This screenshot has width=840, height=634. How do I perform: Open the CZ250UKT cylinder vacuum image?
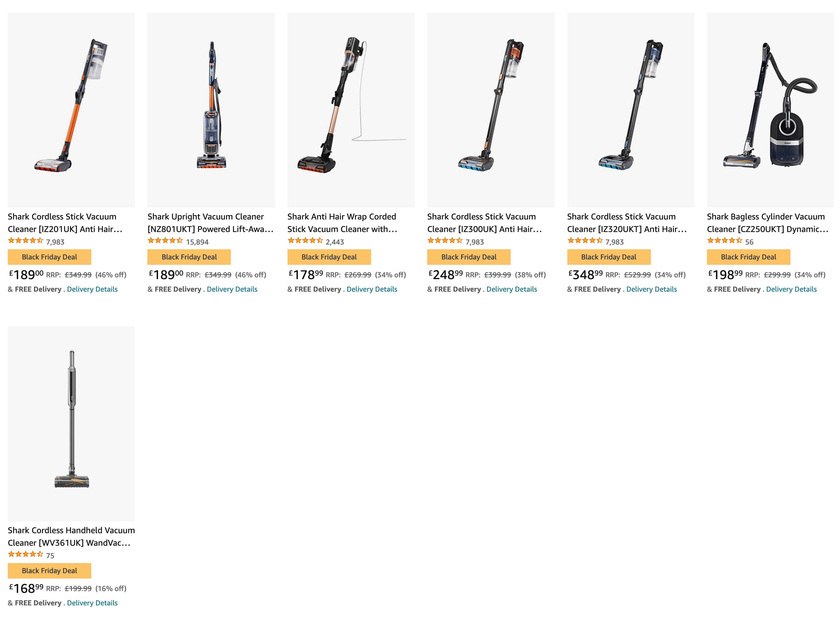(x=770, y=110)
